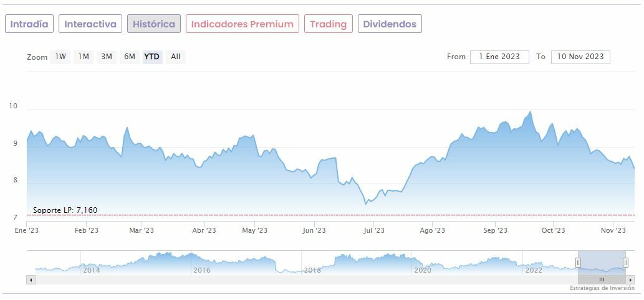Click the navigator scrollbar left arrow

point(30,280)
